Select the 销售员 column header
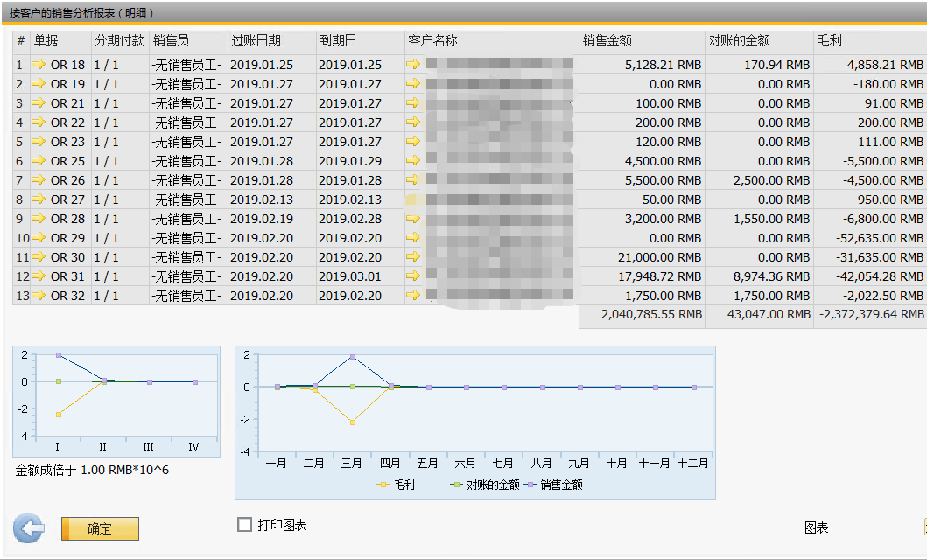Image resolution: width=927 pixels, height=560 pixels. pos(188,41)
